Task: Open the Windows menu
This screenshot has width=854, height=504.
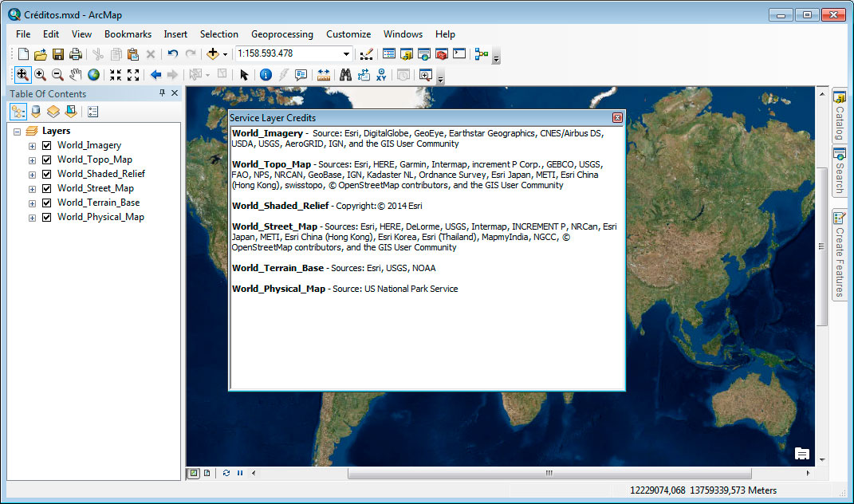Action: tap(403, 33)
